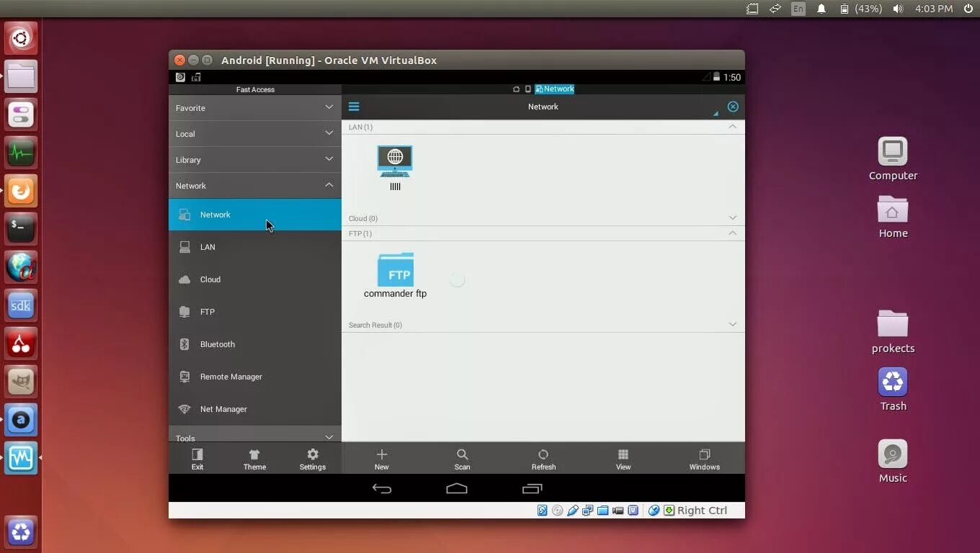Open the Windows switcher
Screen dimensions: 980x553
[x=705, y=459]
